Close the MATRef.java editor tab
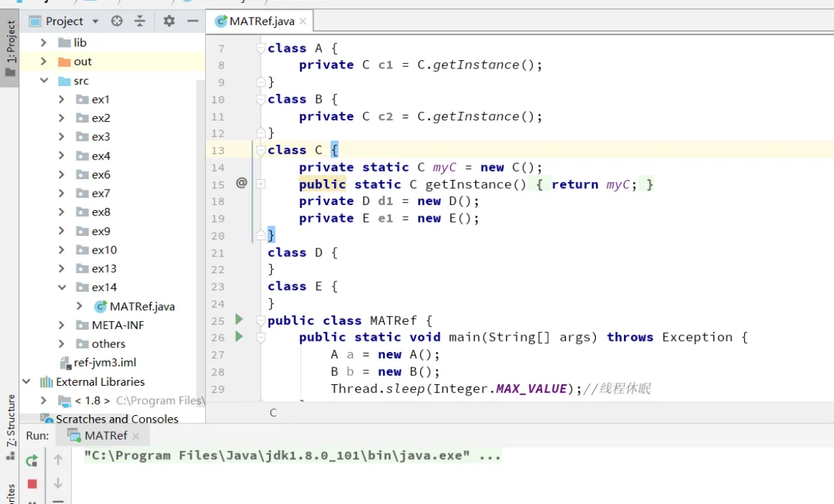Image resolution: width=834 pixels, height=504 pixels. pyautogui.click(x=303, y=21)
